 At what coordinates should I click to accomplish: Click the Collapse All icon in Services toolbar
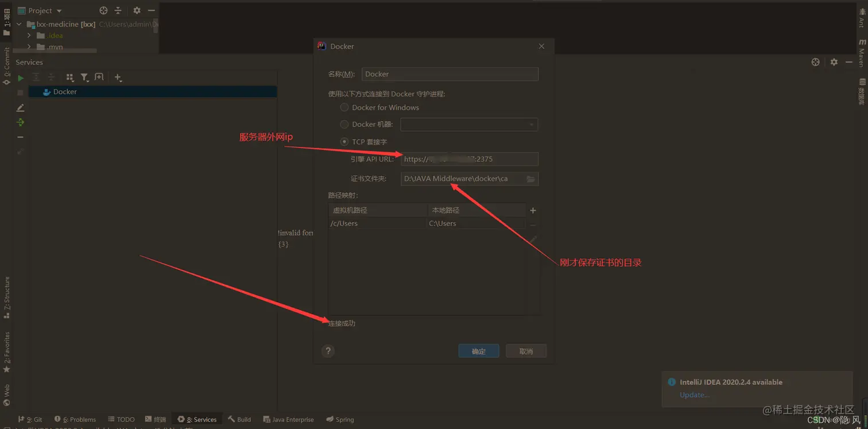[x=51, y=77]
